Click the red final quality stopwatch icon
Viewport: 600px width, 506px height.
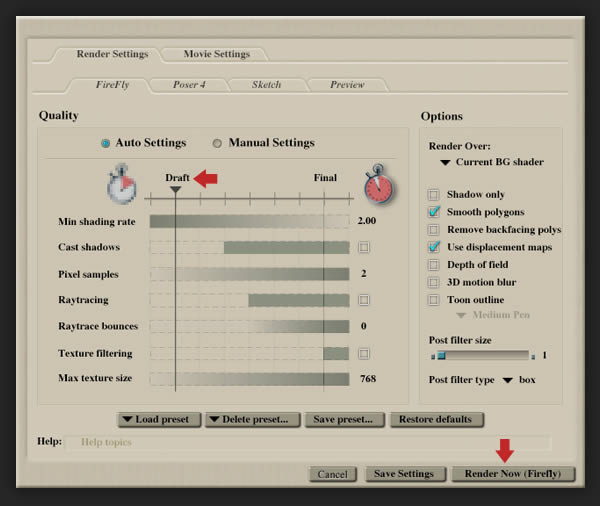tap(379, 184)
